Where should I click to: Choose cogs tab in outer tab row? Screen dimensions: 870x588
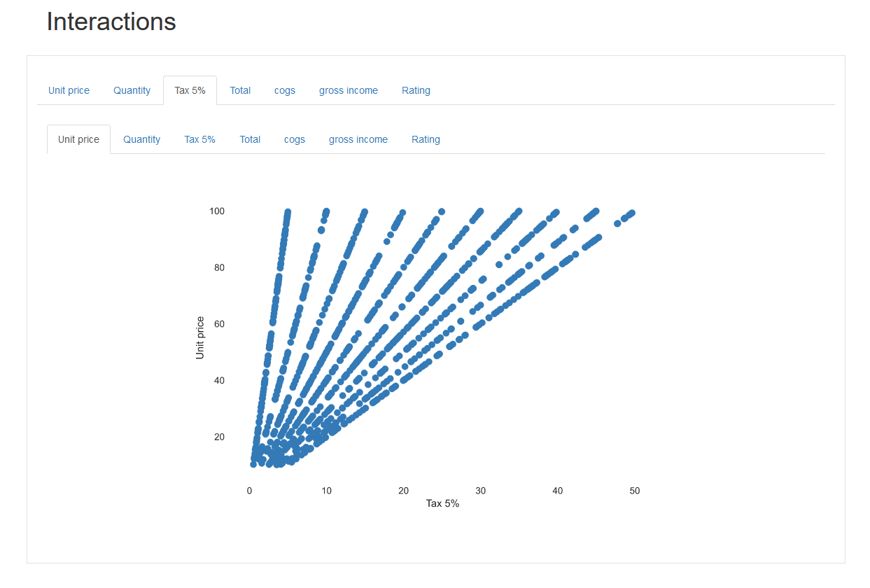(285, 90)
